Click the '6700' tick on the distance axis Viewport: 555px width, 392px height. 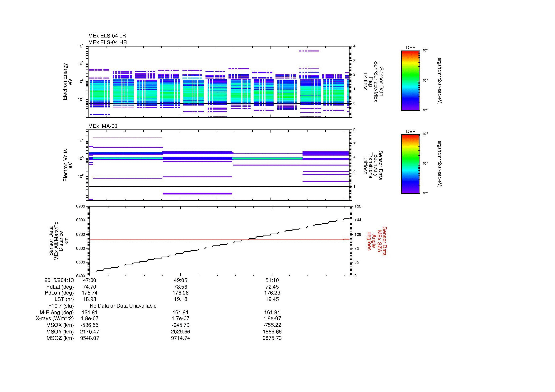click(x=80, y=235)
